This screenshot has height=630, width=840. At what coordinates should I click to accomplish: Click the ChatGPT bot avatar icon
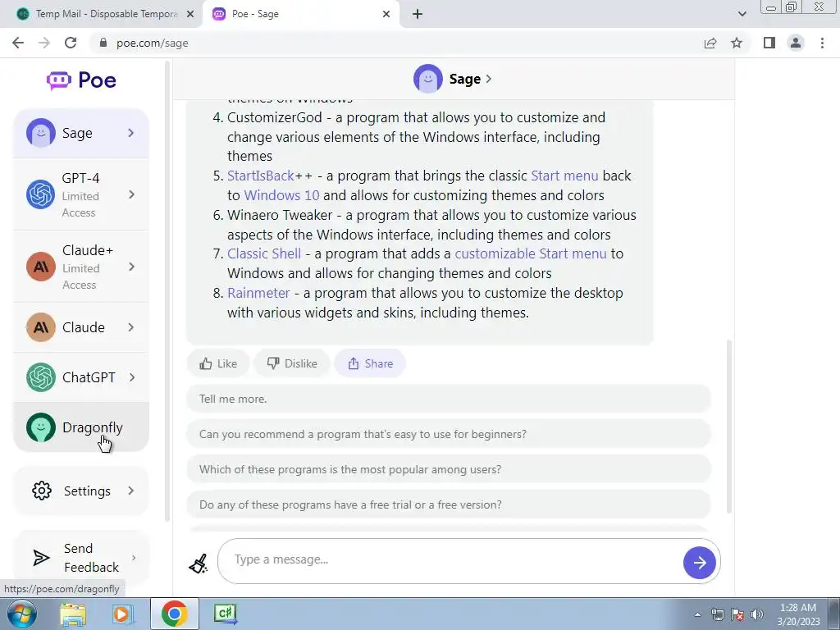(x=41, y=377)
